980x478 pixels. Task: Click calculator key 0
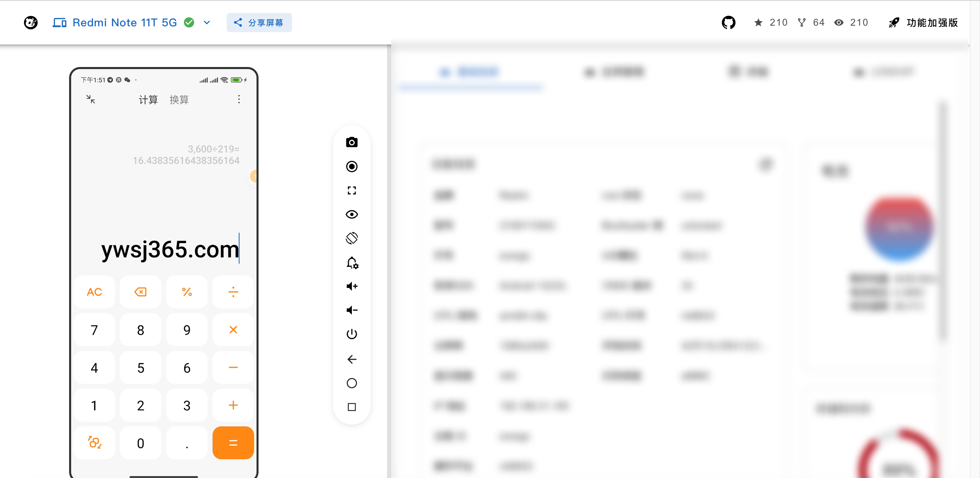pyautogui.click(x=141, y=443)
